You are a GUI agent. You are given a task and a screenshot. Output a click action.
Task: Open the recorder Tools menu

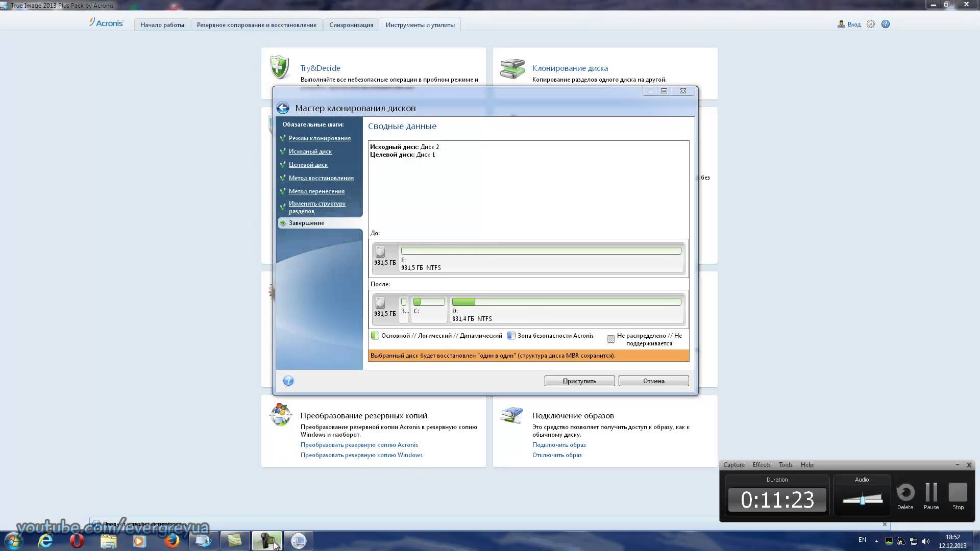[x=786, y=465]
